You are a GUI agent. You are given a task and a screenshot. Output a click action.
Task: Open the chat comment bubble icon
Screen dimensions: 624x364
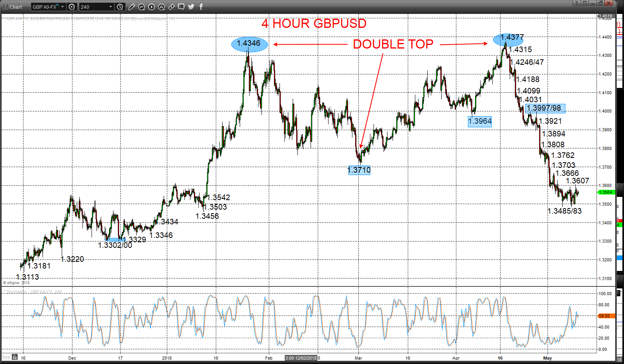pyautogui.click(x=182, y=7)
